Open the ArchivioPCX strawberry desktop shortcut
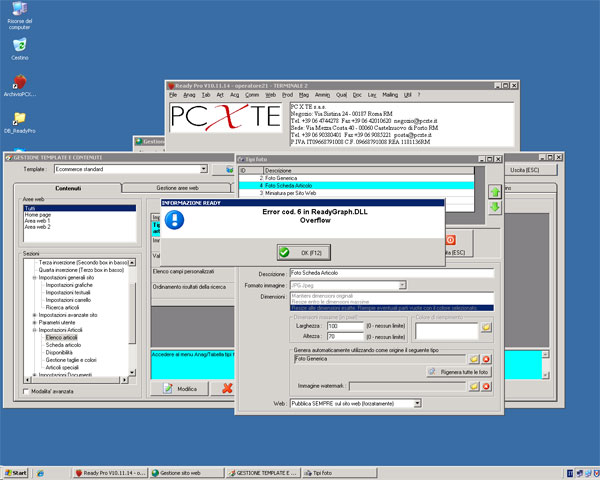 20,86
